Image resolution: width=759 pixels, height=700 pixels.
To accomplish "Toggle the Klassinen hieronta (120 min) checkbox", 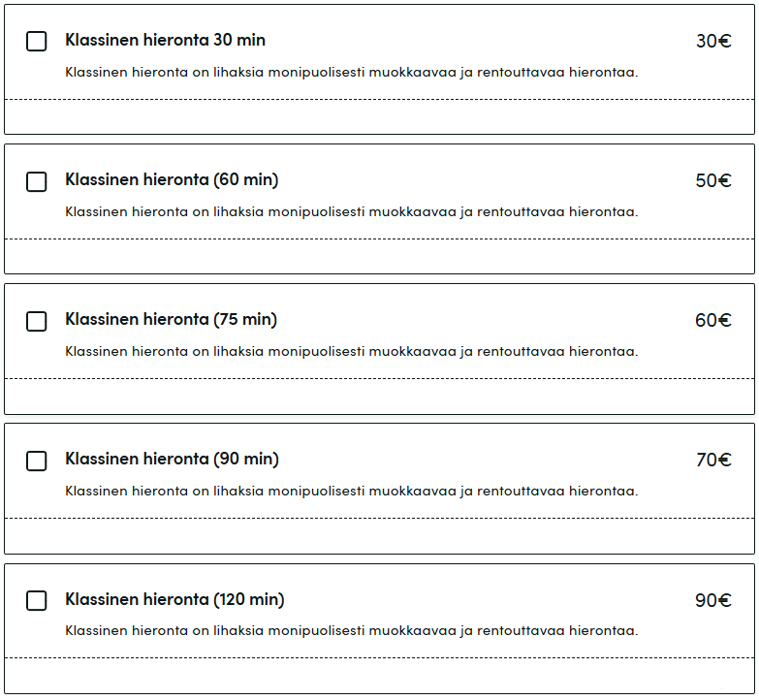I will point(37,600).
